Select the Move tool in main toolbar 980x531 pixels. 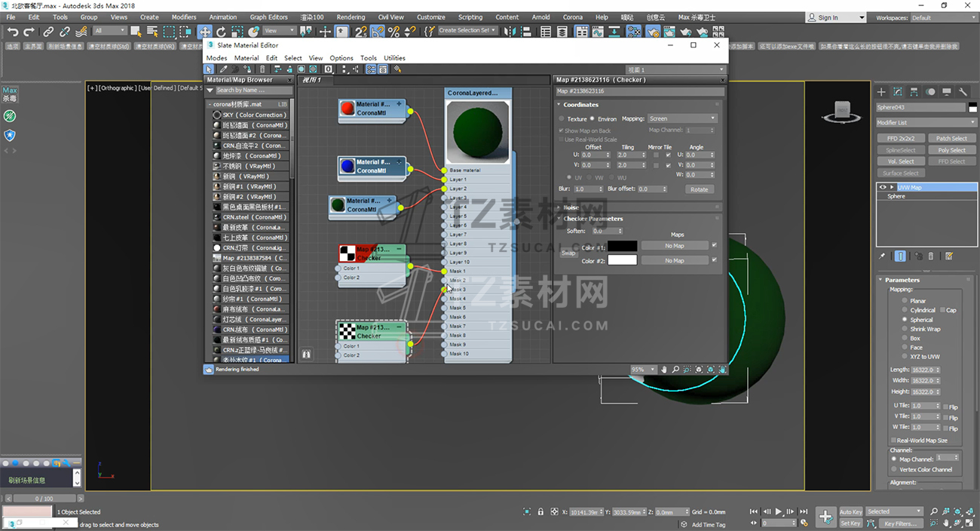pyautogui.click(x=204, y=32)
